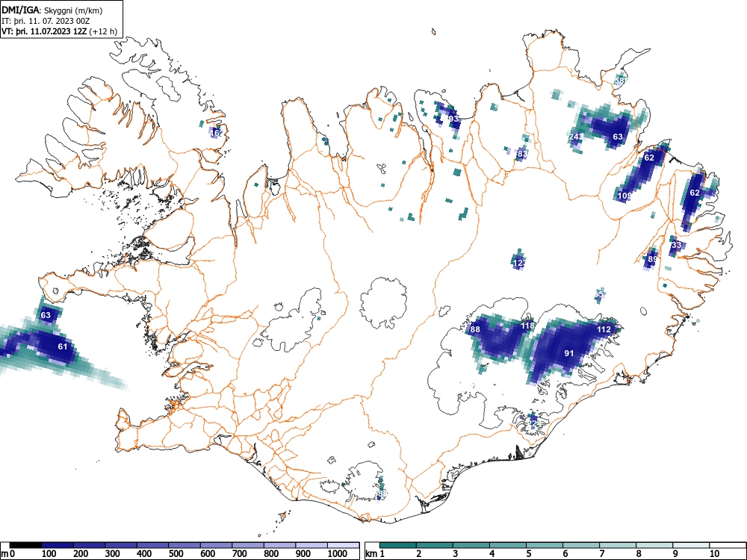Click the dark teal swatch beside 'km 1'

[398, 545]
